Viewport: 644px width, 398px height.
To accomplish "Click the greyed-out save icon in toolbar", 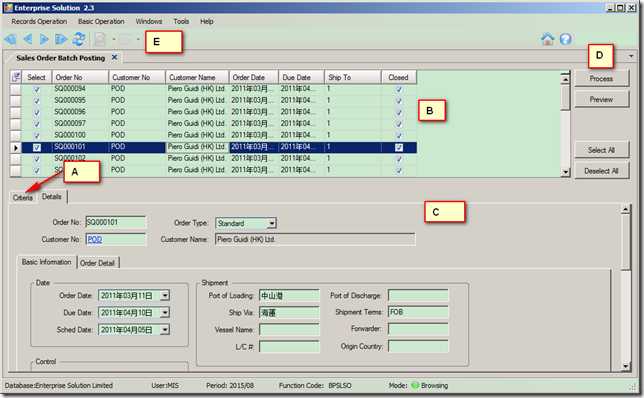I will point(100,39).
